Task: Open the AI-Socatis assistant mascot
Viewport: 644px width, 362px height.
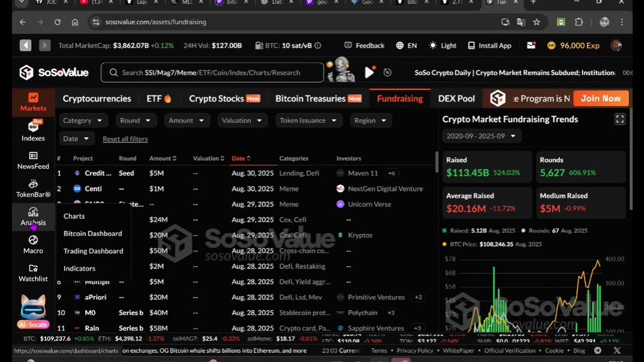Action: [33, 311]
